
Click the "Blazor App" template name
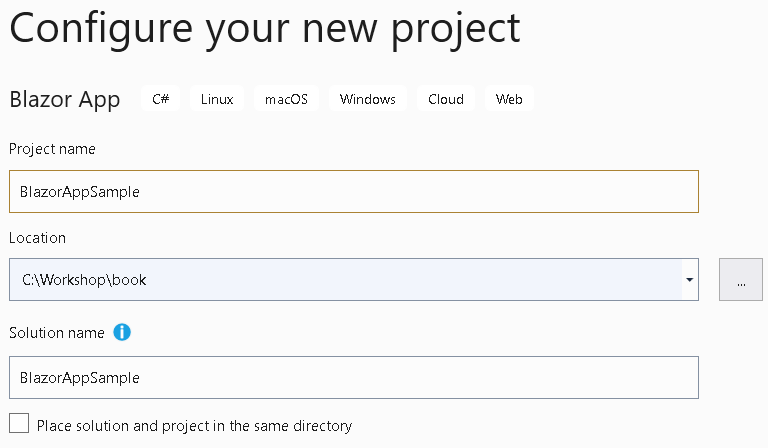[65, 99]
